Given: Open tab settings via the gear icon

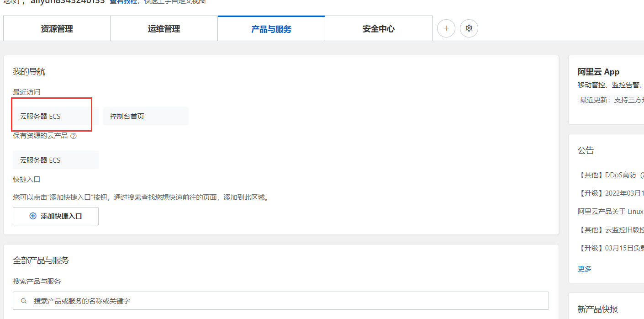Looking at the screenshot, I should [469, 28].
